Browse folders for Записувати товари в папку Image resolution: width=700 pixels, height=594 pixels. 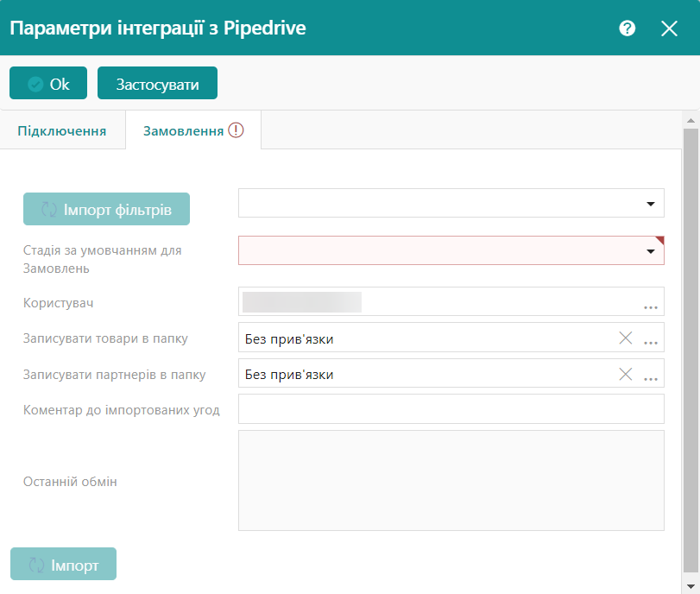pyautogui.click(x=651, y=343)
